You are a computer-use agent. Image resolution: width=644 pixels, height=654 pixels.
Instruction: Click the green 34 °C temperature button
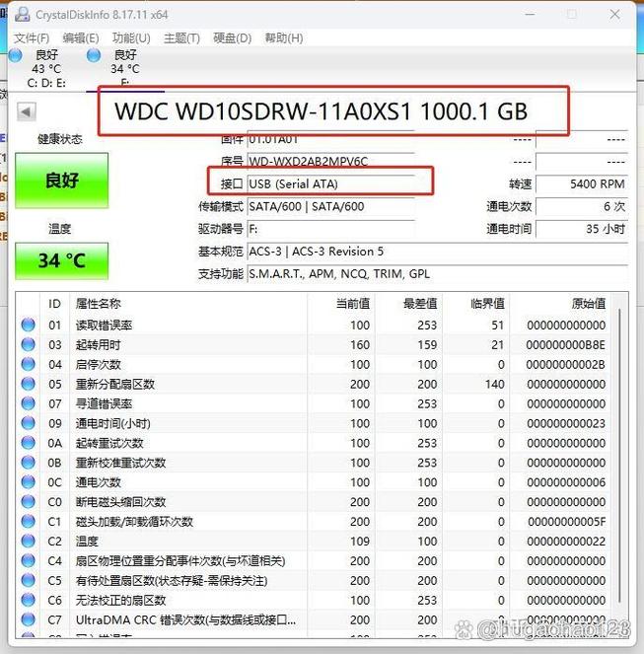click(62, 260)
